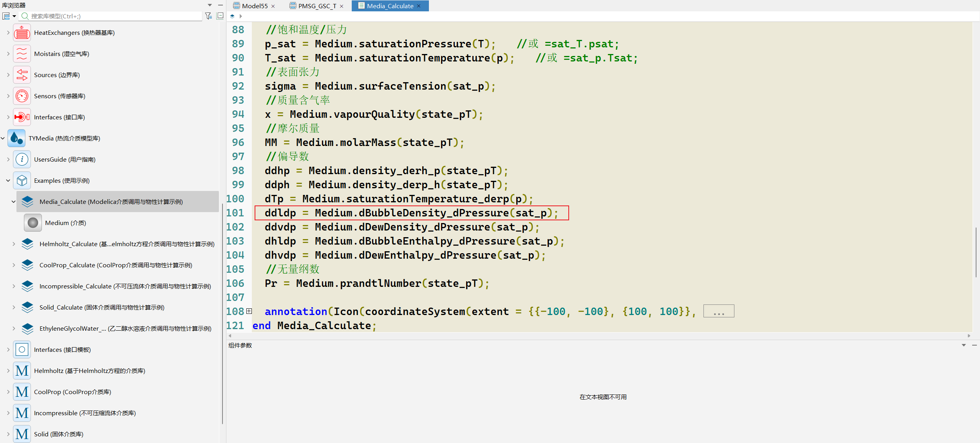This screenshot has height=443, width=980.
Task: Toggle code folding on line 108
Action: click(249, 312)
